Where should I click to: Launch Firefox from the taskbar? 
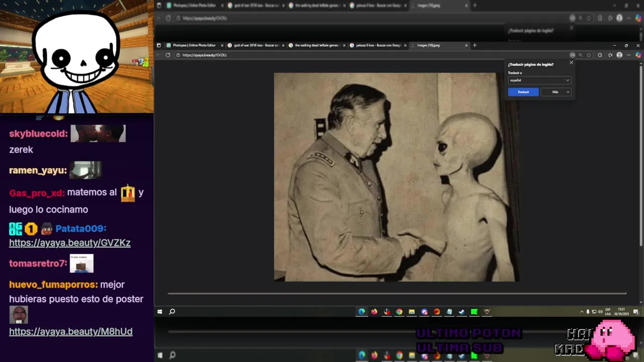(x=374, y=312)
